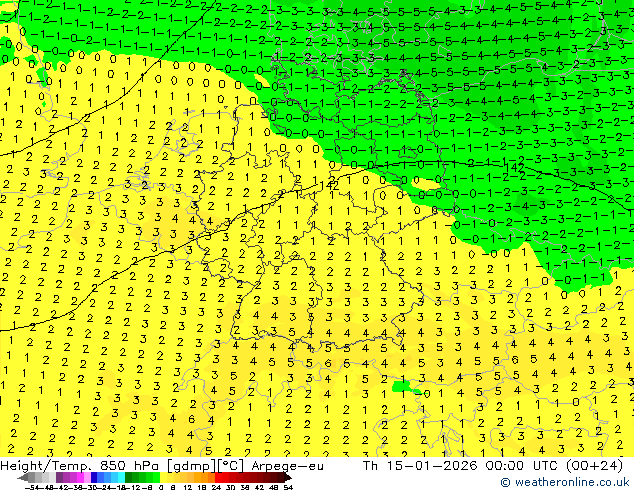Click the forecast offset '(00+24)'
The image size is (634, 490).
pyautogui.click(x=596, y=466)
